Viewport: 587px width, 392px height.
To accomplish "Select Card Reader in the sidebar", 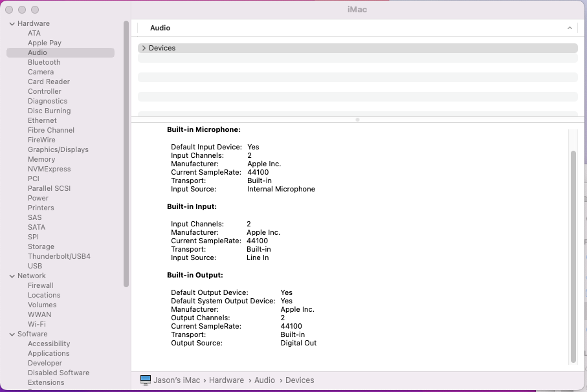I will coord(49,82).
